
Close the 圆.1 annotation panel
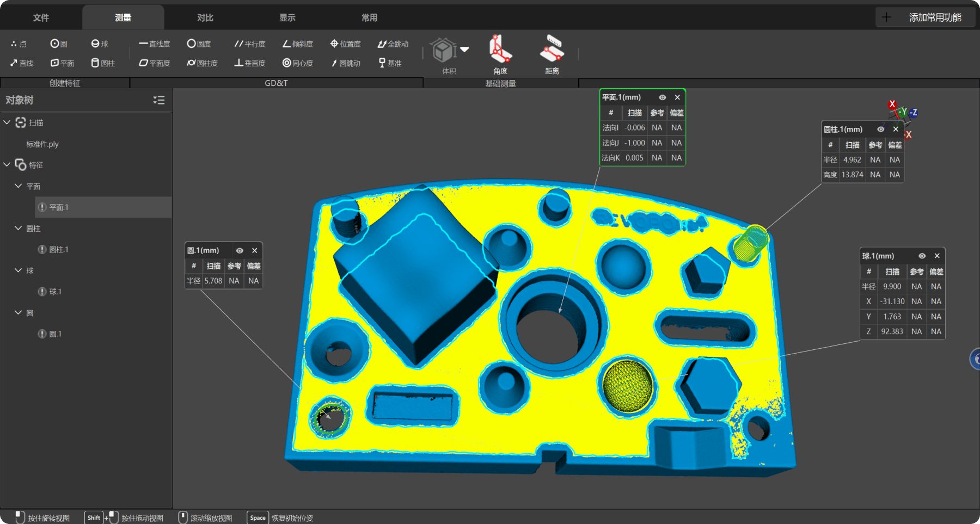pyautogui.click(x=255, y=251)
